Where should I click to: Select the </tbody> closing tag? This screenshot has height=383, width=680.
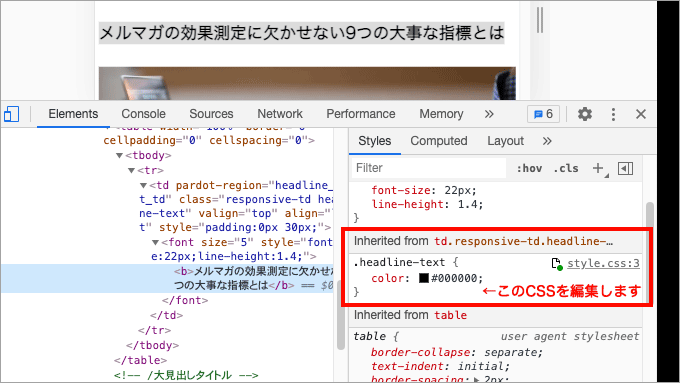tap(153, 345)
